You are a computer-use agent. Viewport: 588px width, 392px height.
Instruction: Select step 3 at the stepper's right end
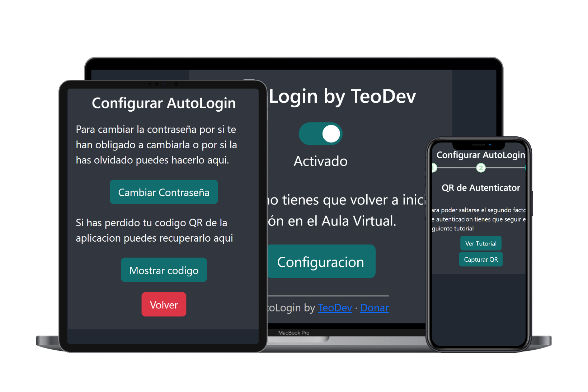[525, 167]
